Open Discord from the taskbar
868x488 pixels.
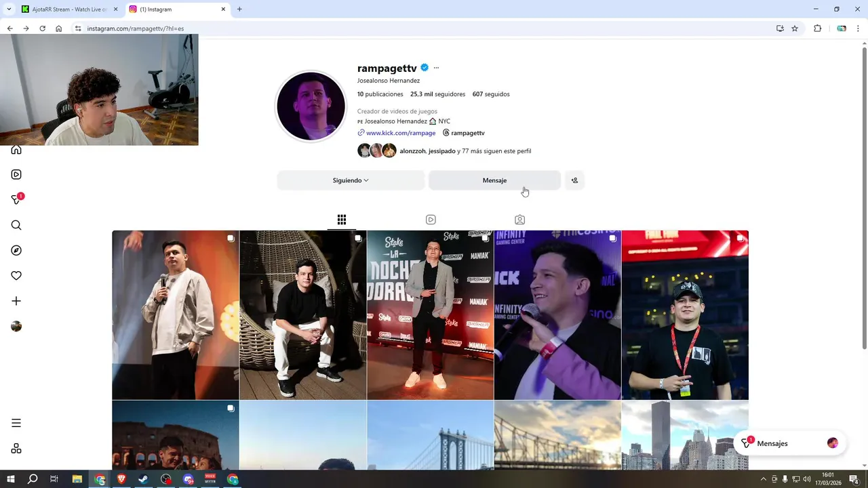click(189, 479)
